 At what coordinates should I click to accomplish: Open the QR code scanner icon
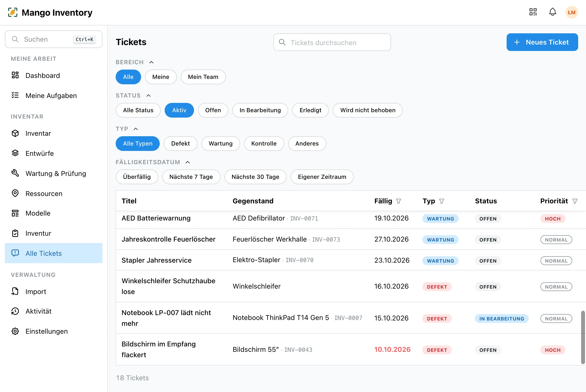click(533, 12)
